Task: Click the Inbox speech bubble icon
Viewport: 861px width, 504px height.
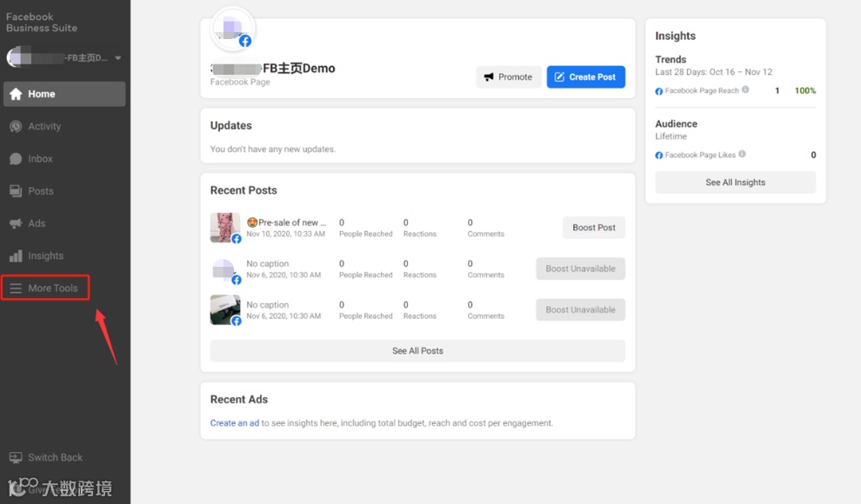Action: [x=16, y=159]
